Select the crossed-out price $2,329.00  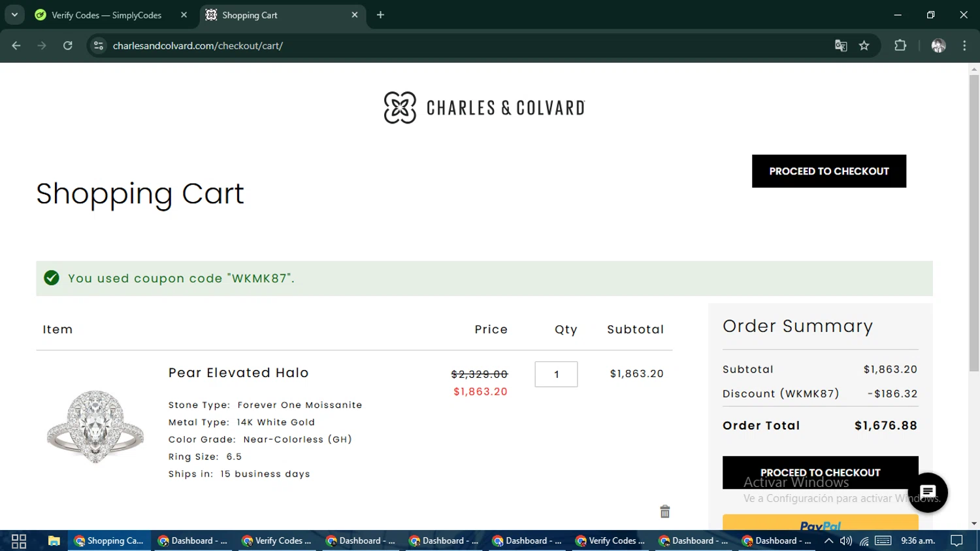click(480, 374)
